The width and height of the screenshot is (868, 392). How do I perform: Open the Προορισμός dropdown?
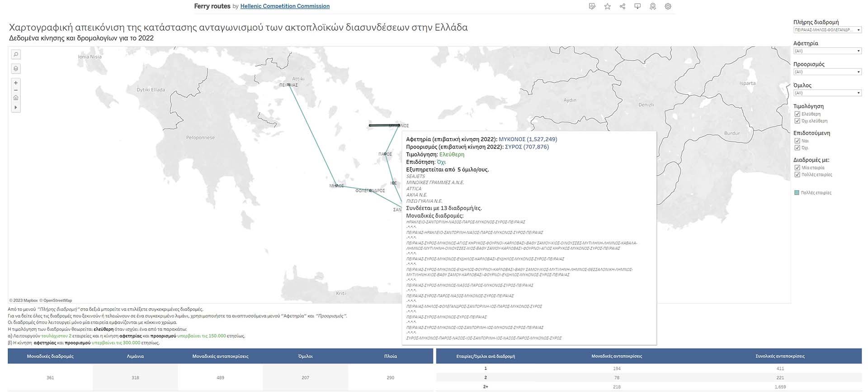pyautogui.click(x=827, y=72)
